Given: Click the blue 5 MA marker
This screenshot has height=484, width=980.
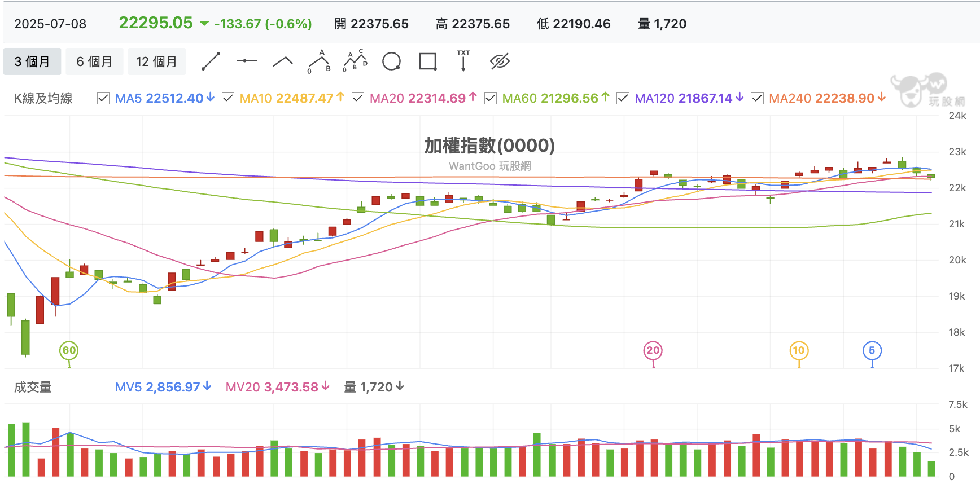Looking at the screenshot, I should pyautogui.click(x=872, y=350).
